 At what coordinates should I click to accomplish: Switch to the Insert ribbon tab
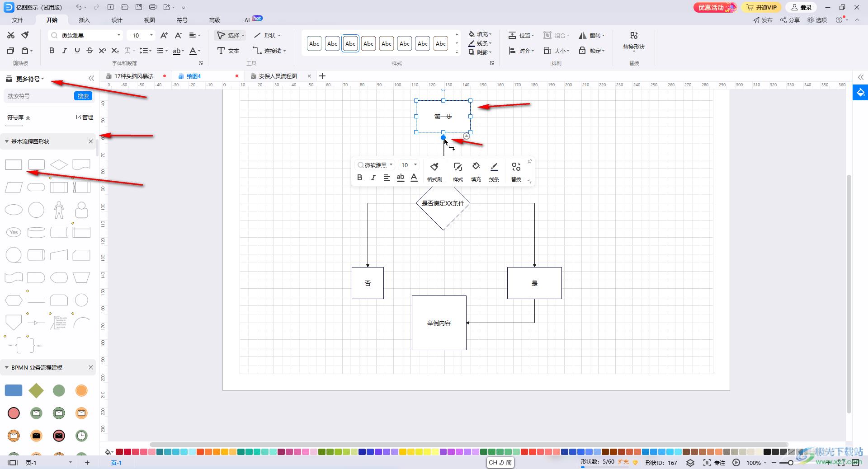(84, 20)
